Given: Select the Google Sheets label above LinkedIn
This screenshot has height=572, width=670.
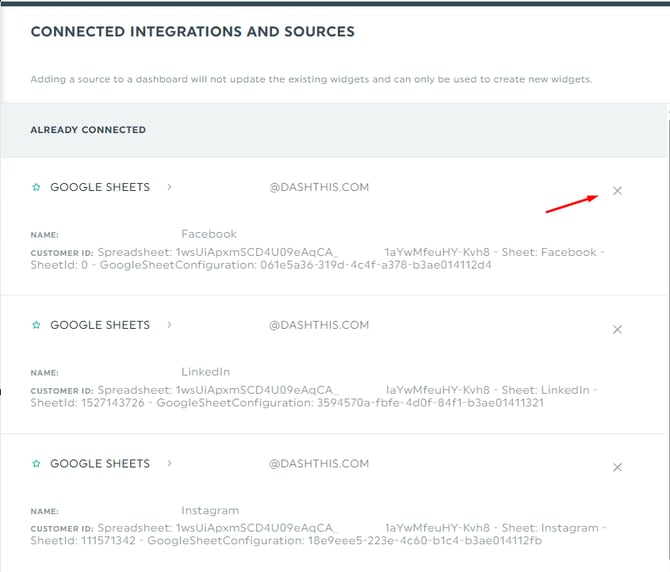Looking at the screenshot, I should 100,325.
